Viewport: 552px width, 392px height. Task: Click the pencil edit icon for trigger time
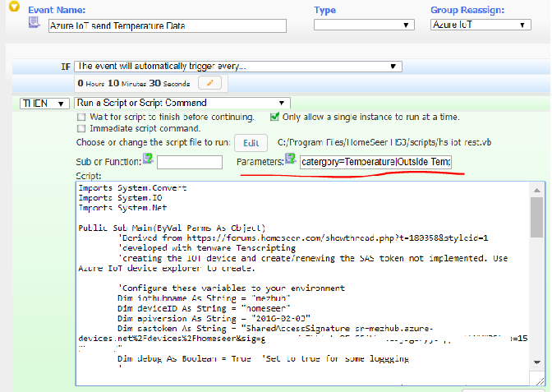tap(211, 82)
